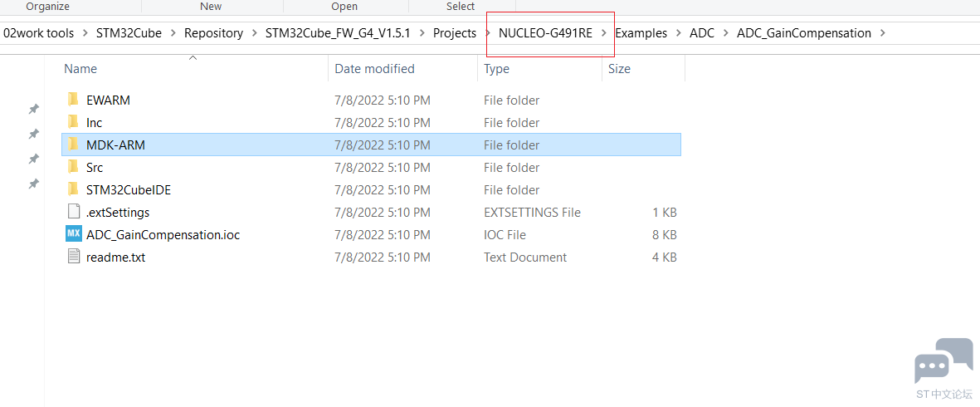Select the readme.txt text document icon
The image size is (980, 407).
point(74,257)
